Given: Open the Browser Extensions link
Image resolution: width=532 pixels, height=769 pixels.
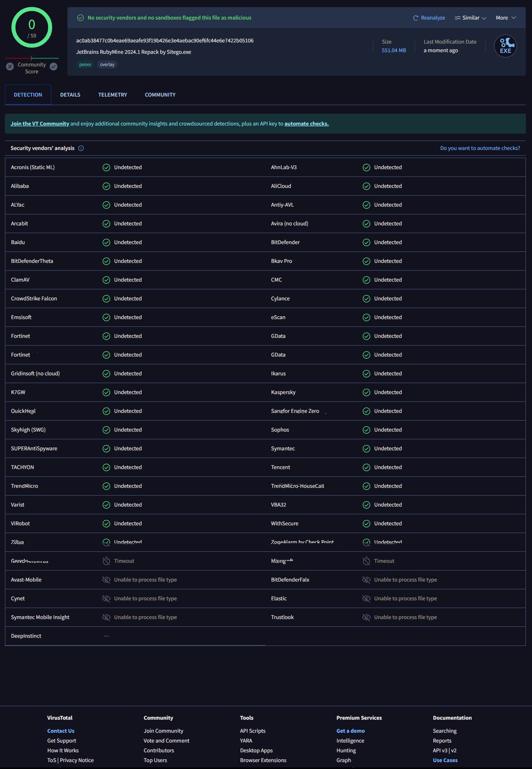Looking at the screenshot, I should click(263, 760).
